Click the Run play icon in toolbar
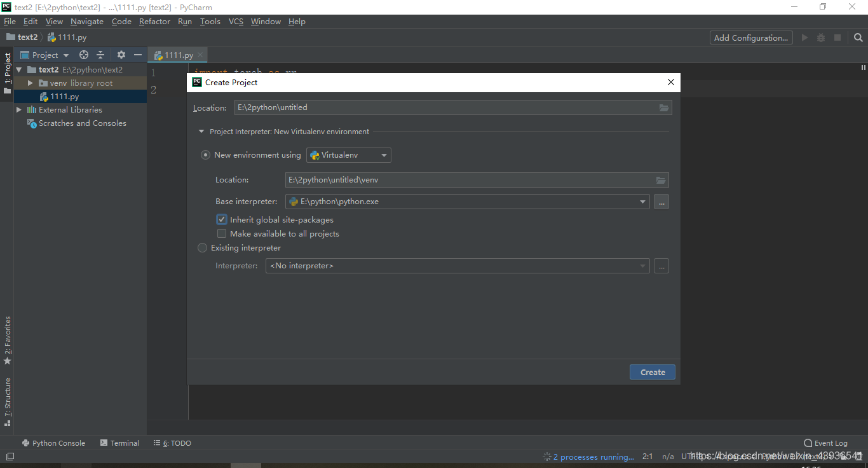The image size is (868, 468). [x=805, y=38]
